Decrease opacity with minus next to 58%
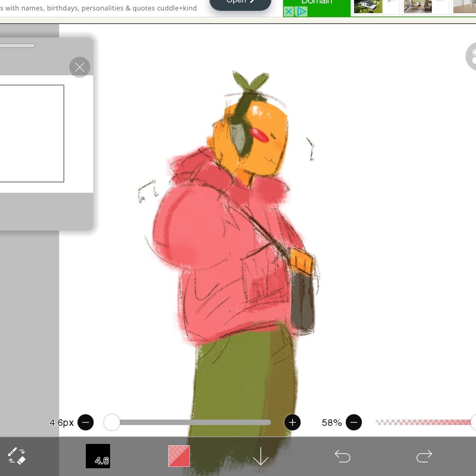The height and width of the screenshot is (476, 476). 354,422
